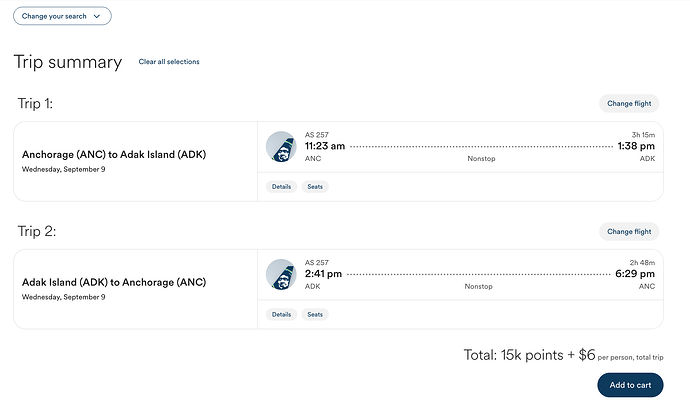Click the chevron in Change your search

[97, 16]
